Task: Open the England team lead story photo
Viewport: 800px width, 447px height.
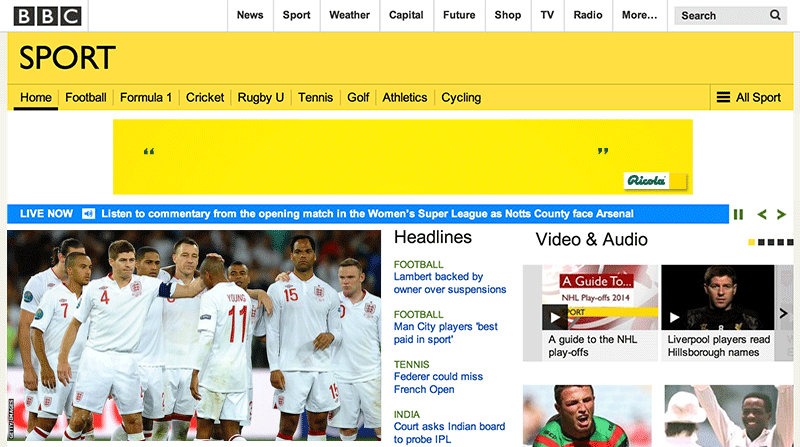Action: pos(194,335)
